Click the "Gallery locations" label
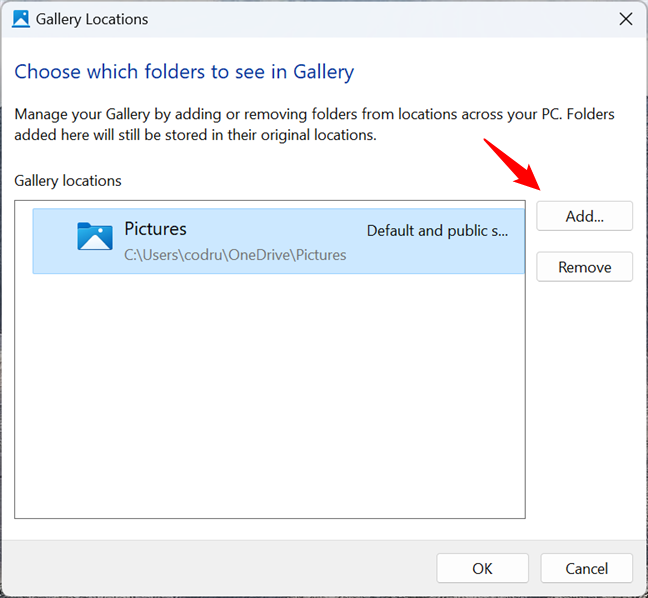The width and height of the screenshot is (648, 598). tap(68, 181)
